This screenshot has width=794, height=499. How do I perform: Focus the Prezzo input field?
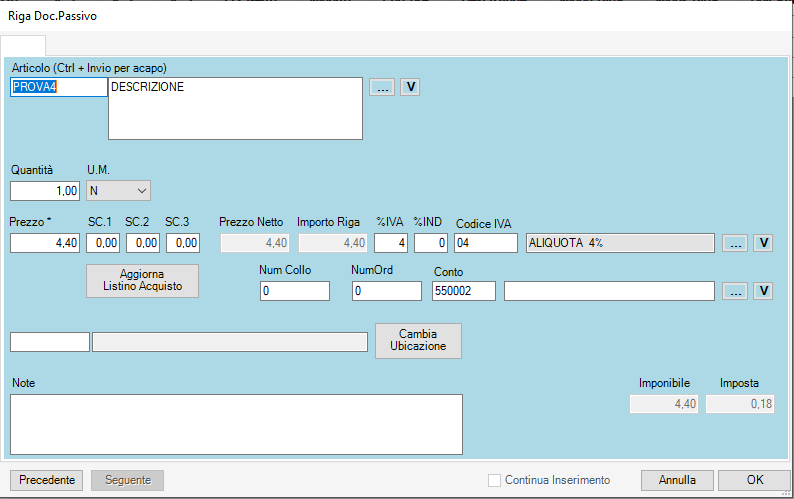[45, 243]
